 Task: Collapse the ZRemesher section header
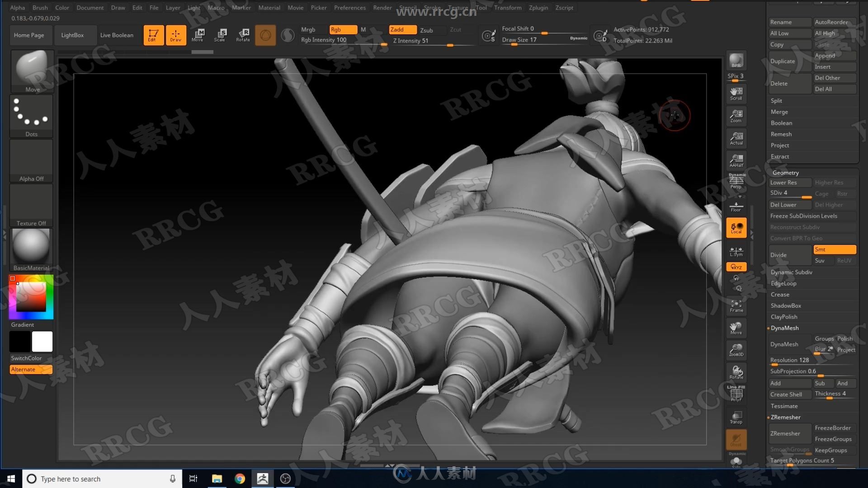(785, 417)
